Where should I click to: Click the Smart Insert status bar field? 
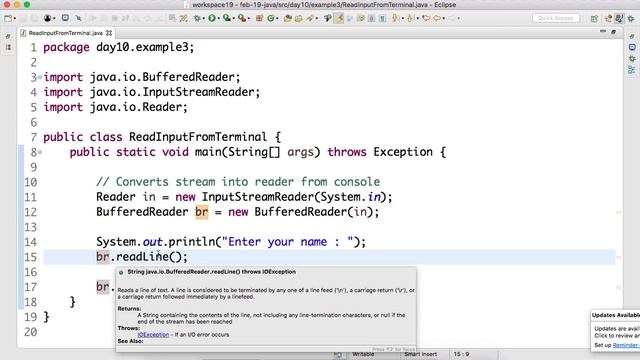[420, 354]
